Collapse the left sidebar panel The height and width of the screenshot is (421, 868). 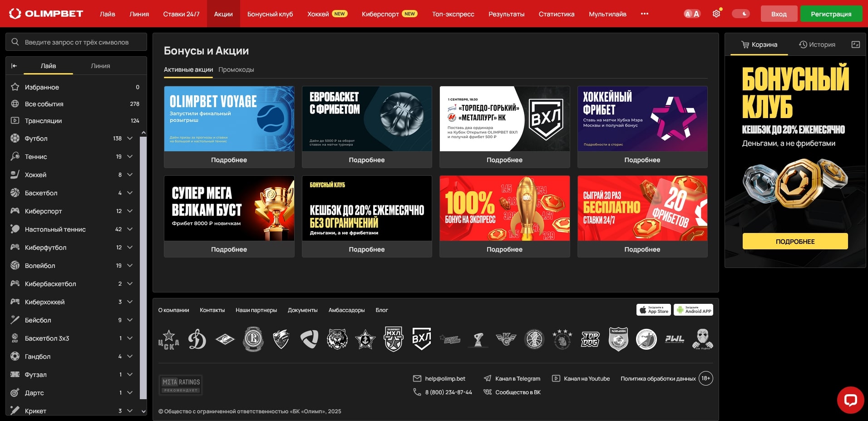(x=14, y=66)
